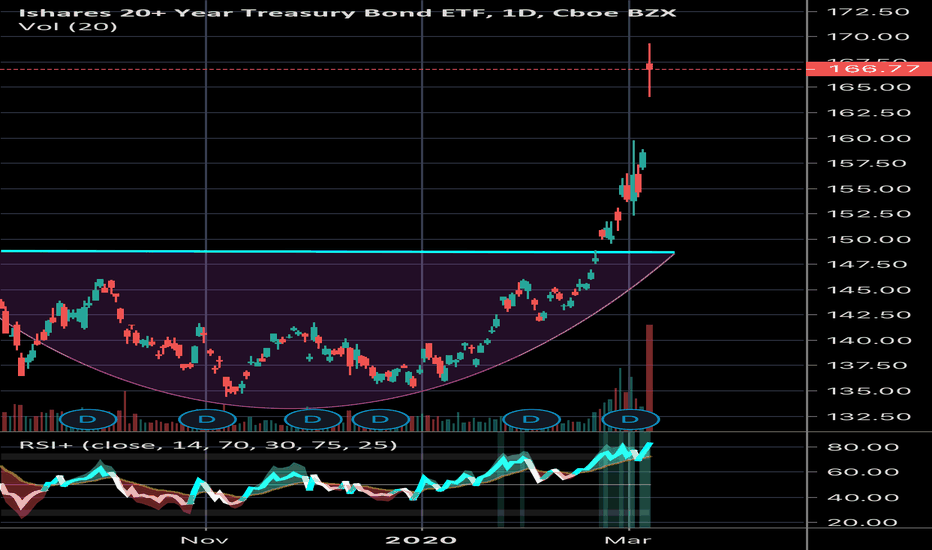
Task: Click the Mar label on the time axis
Action: point(628,540)
